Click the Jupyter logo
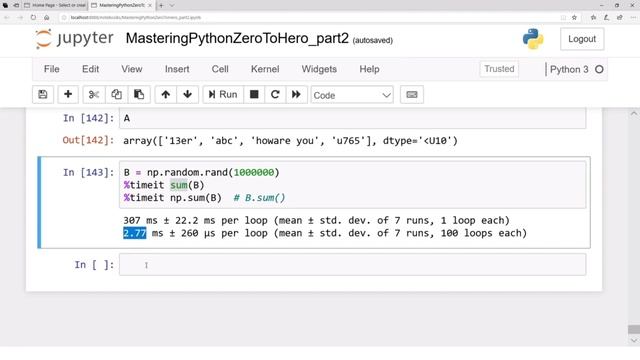The width and height of the screenshot is (640, 360). click(x=74, y=39)
